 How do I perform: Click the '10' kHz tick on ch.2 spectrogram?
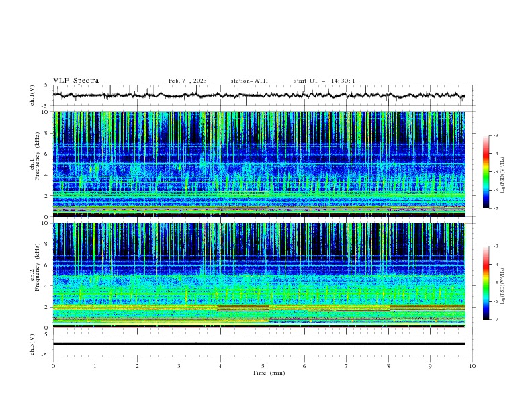coord(46,223)
